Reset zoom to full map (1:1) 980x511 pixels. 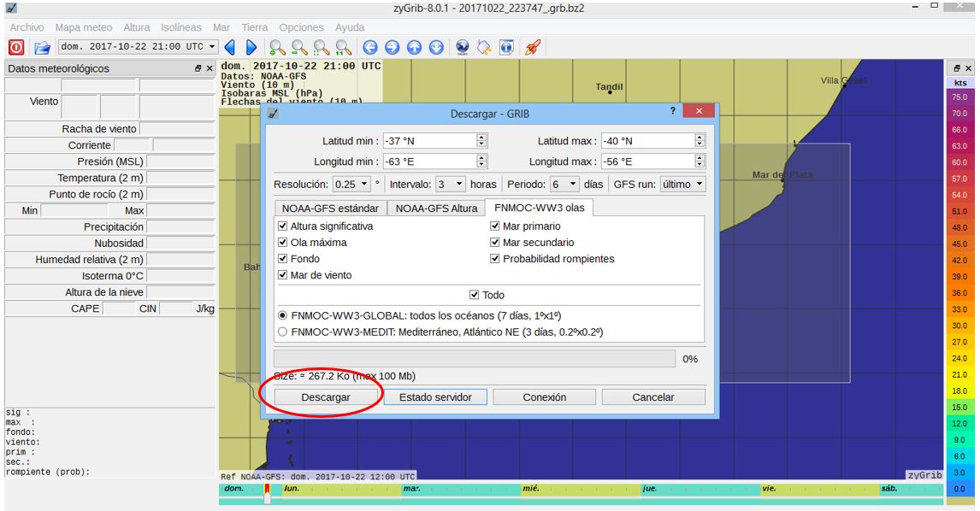point(343,48)
